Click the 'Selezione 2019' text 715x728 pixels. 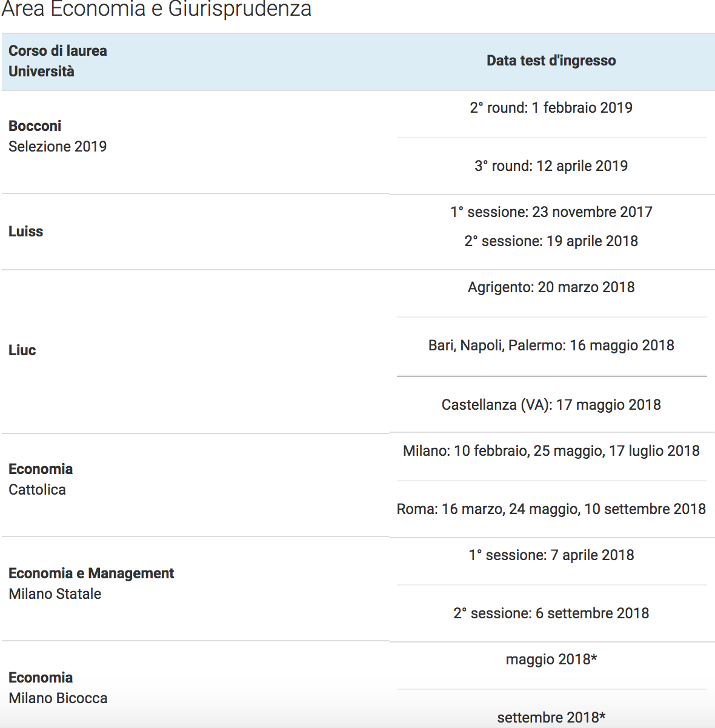coord(58,147)
